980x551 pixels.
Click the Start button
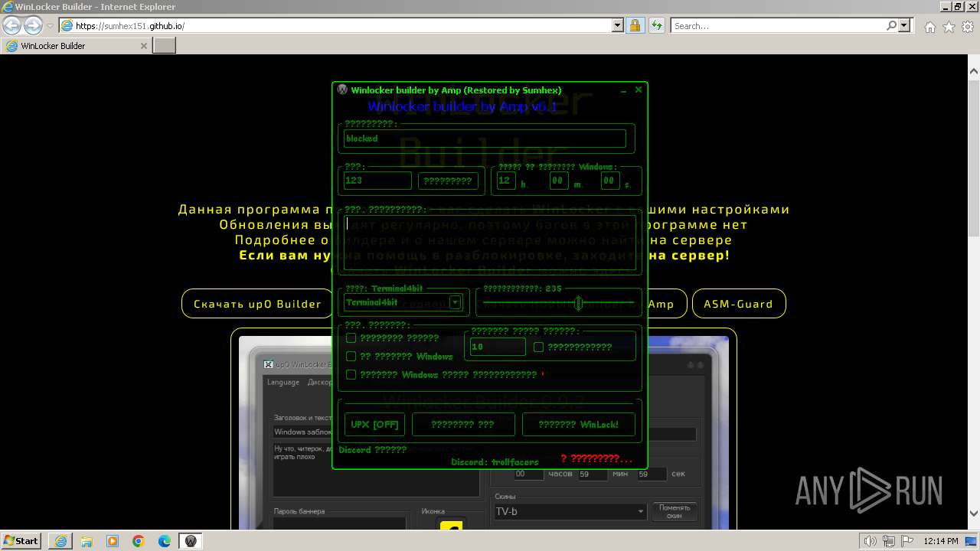(21, 541)
